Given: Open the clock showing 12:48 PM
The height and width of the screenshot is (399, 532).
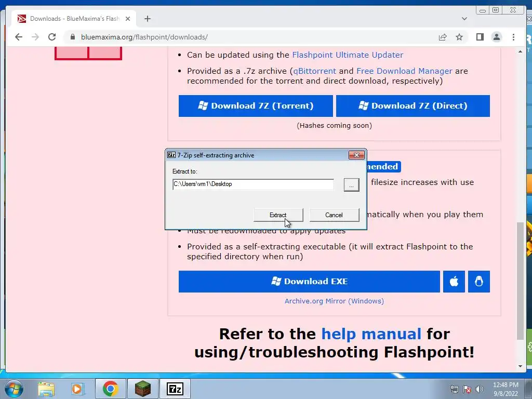Looking at the screenshot, I should point(506,389).
